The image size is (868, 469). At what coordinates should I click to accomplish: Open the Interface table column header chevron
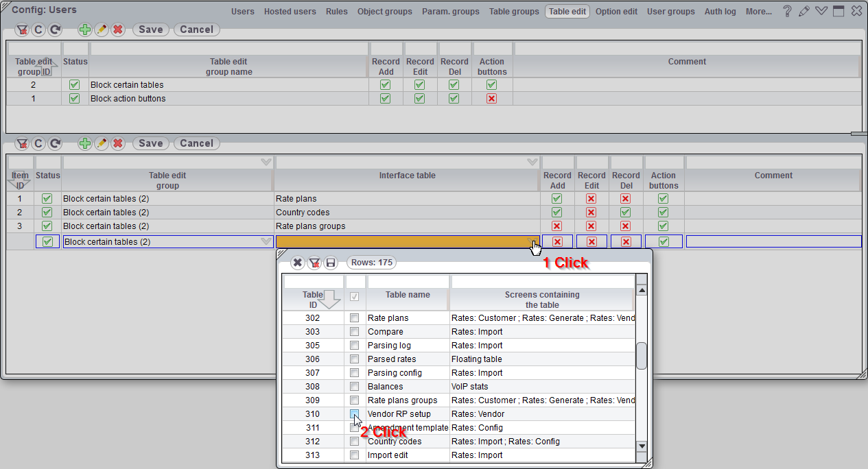point(532,162)
